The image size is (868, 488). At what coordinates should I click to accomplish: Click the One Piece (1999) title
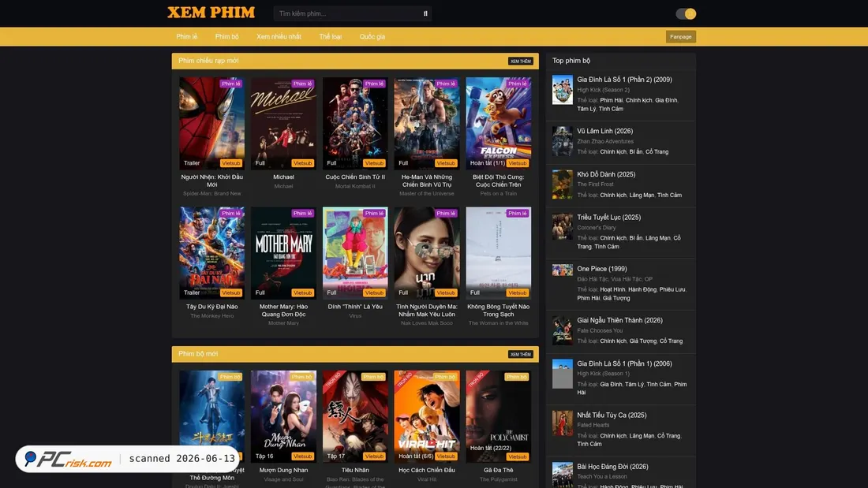[602, 269]
